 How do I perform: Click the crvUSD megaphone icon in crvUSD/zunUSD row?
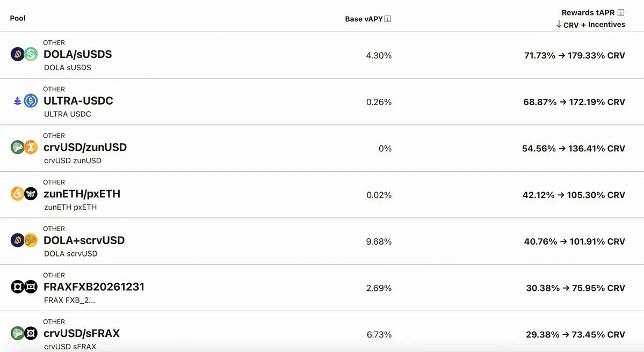coord(16,148)
